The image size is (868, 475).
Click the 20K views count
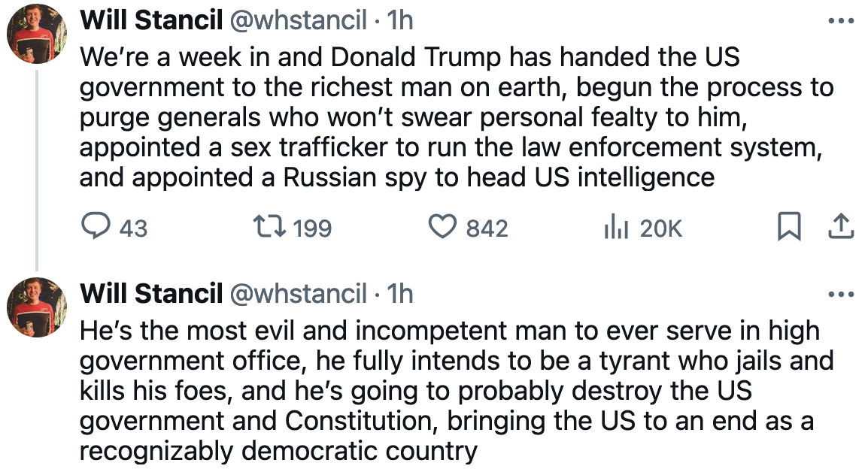[x=661, y=228]
